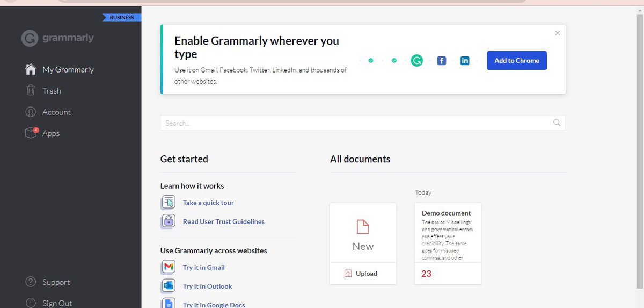
Task: Open the Apps cube icon with notification badge
Action: pos(31,133)
